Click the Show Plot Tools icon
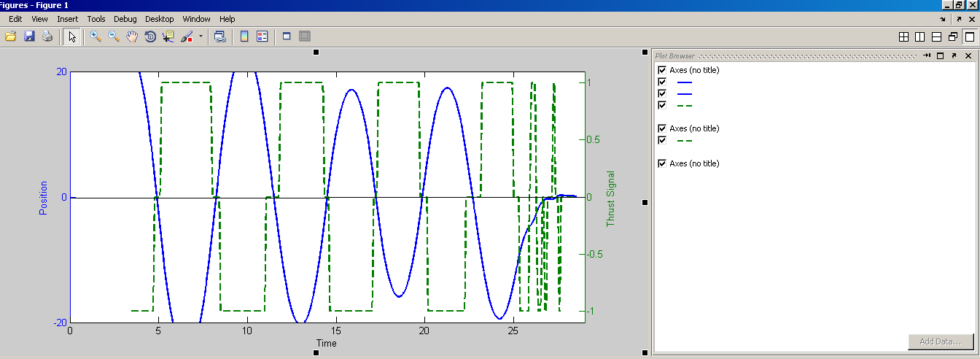Screen dimensions: 980x359 click(305, 36)
